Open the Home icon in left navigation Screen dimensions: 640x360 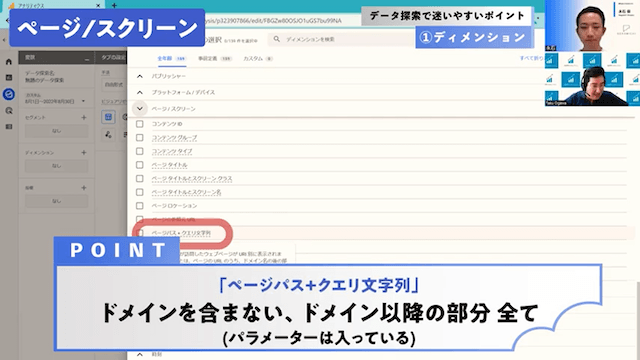coord(9,62)
